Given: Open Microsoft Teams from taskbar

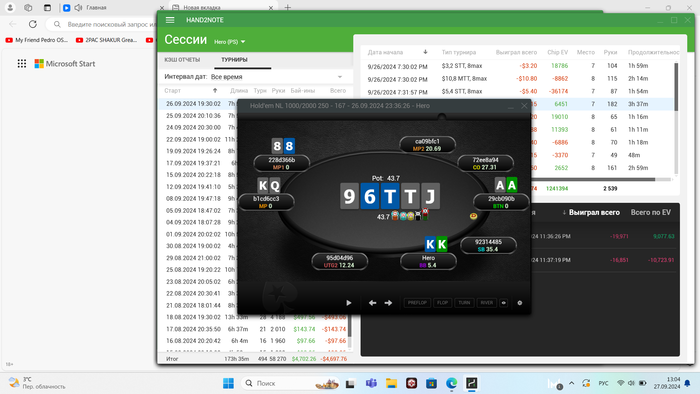Looking at the screenshot, I should point(371,383).
